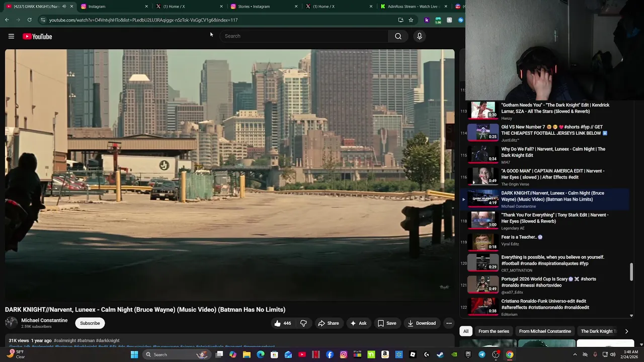Screen dimensions: 644x362
Task: Click the playlist panel scrollbar thumb
Action: [x=631, y=272]
